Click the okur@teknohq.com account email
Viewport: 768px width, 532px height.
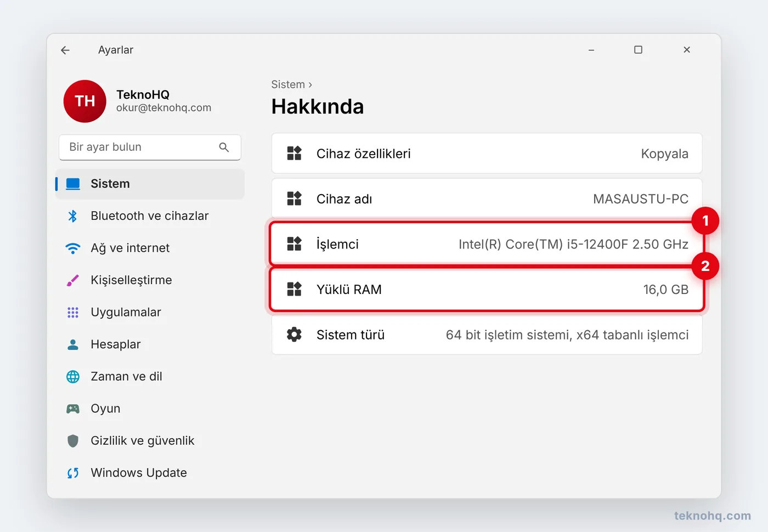[163, 108]
